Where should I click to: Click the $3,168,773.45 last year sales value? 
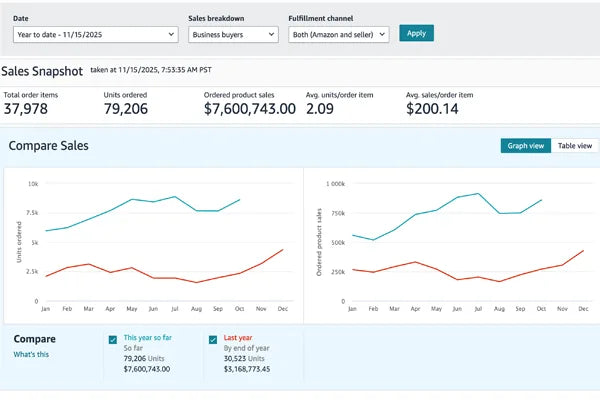[247, 369]
